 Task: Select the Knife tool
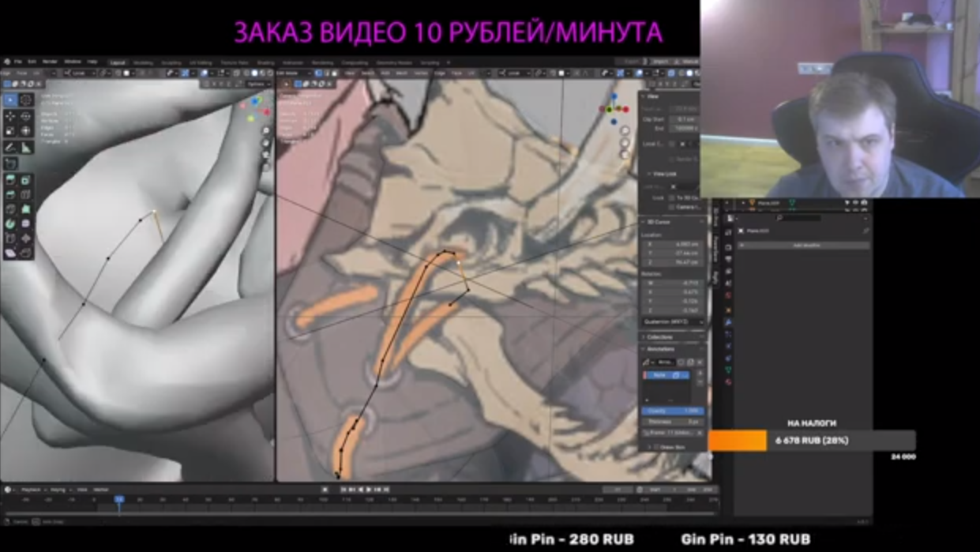(x=10, y=209)
